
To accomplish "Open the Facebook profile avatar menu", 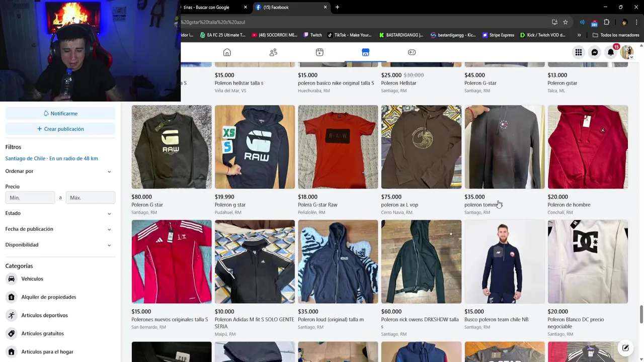I will click(627, 52).
